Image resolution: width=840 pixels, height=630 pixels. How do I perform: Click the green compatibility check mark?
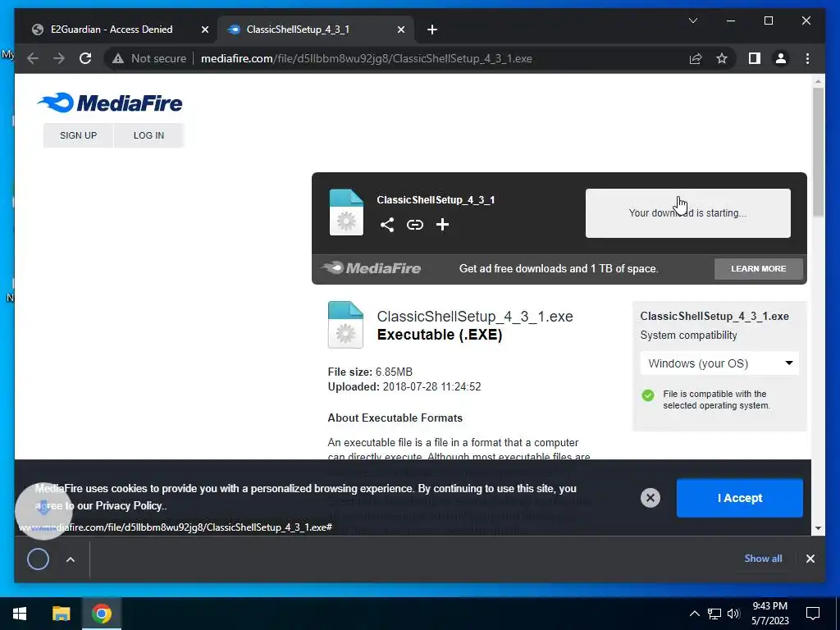[x=648, y=395]
